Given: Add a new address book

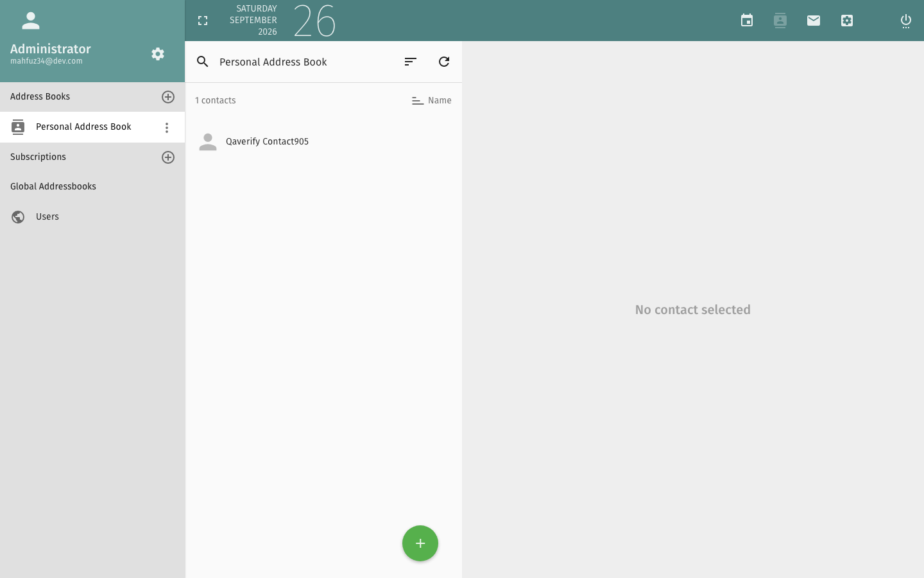Looking at the screenshot, I should 168,97.
